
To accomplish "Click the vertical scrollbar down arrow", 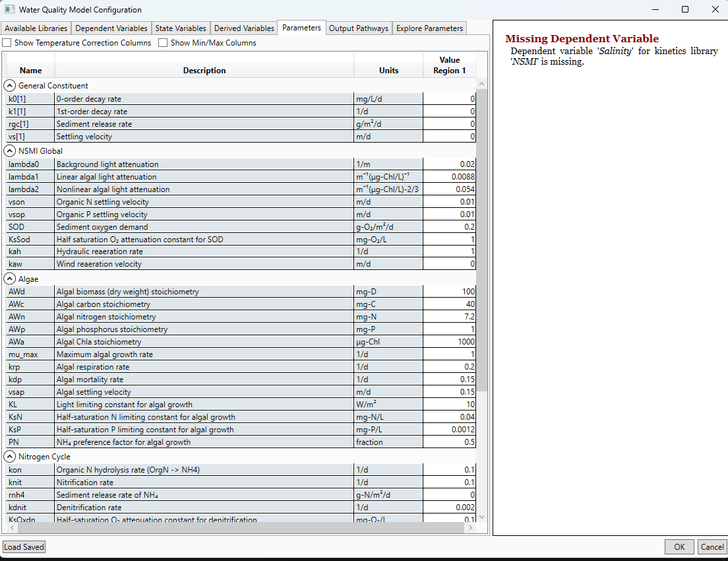I will [481, 516].
